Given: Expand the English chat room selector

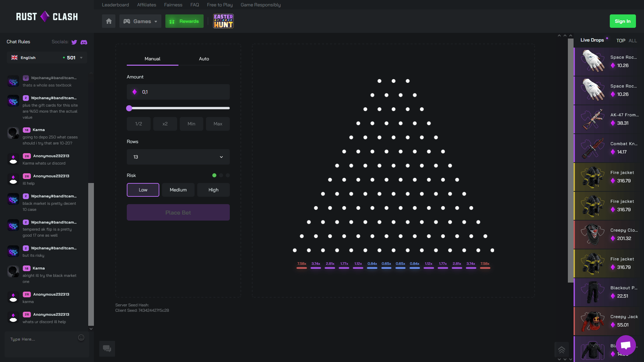Looking at the screenshot, I should [47, 58].
